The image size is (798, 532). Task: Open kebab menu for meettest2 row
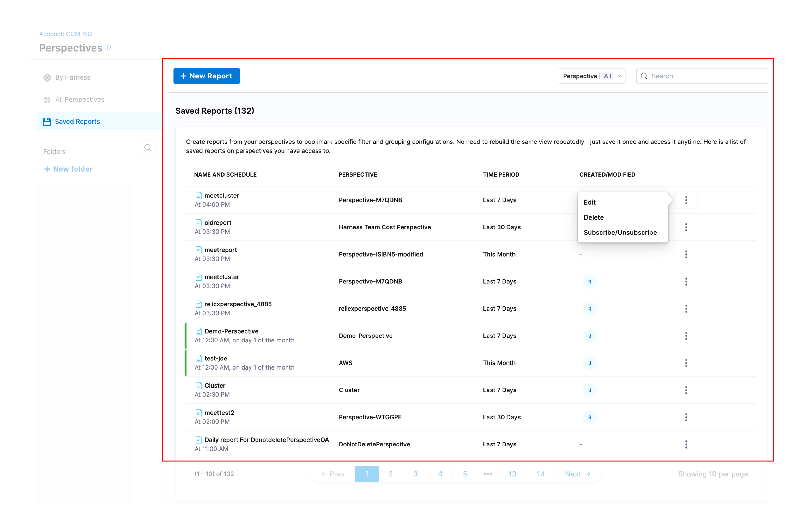[686, 417]
